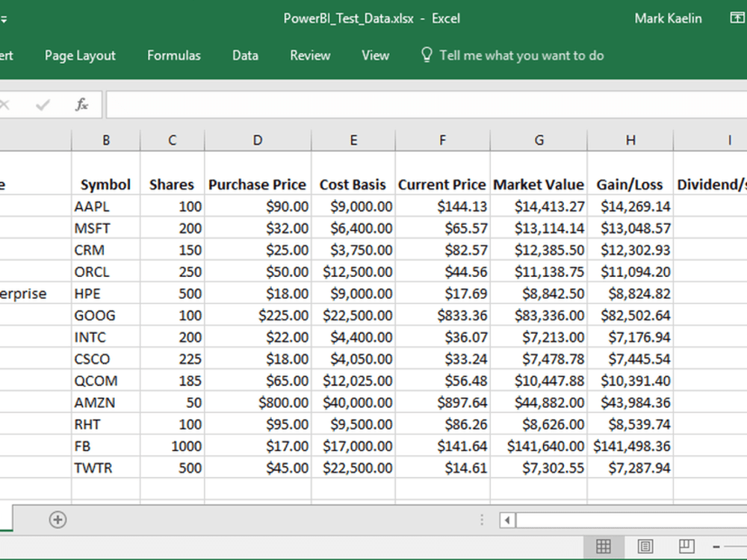Switch to Page Layout view icon
The image size is (747, 560).
coord(645,547)
